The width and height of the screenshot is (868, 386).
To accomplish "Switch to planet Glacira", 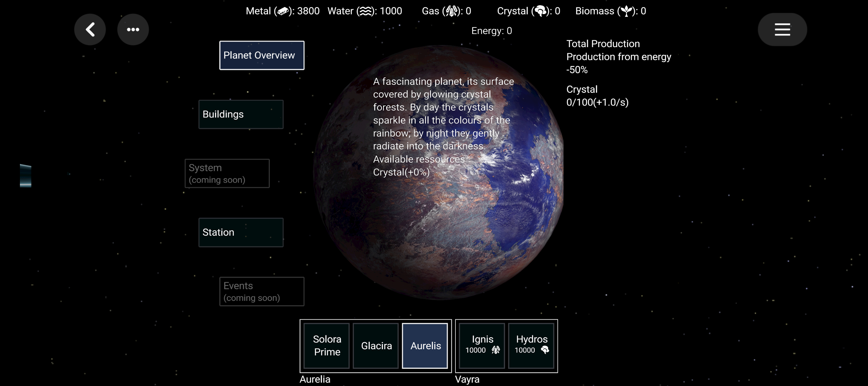I will pyautogui.click(x=376, y=346).
